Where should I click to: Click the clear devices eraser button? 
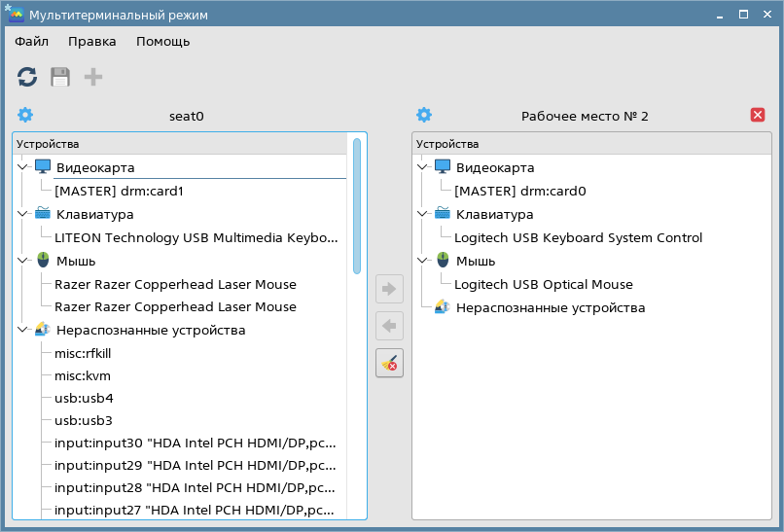click(x=389, y=363)
